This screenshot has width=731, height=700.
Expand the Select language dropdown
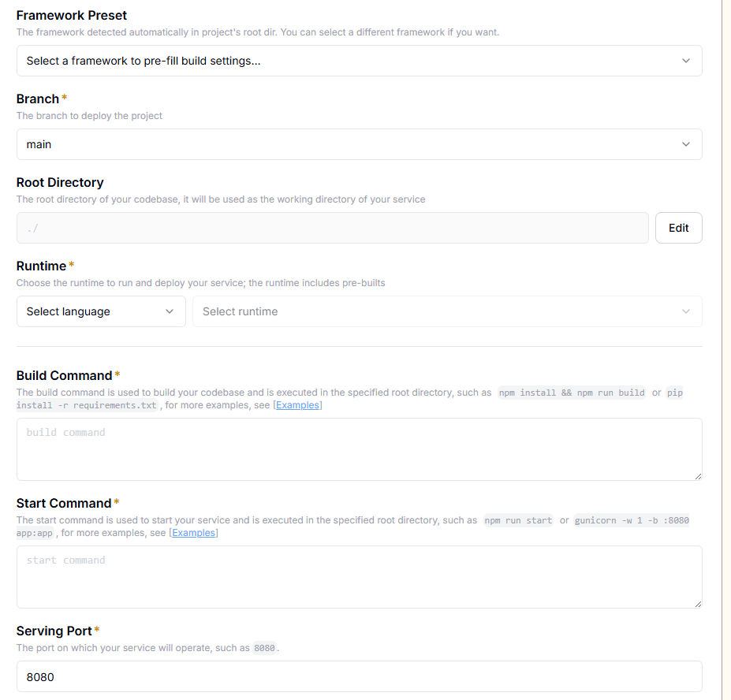101,311
